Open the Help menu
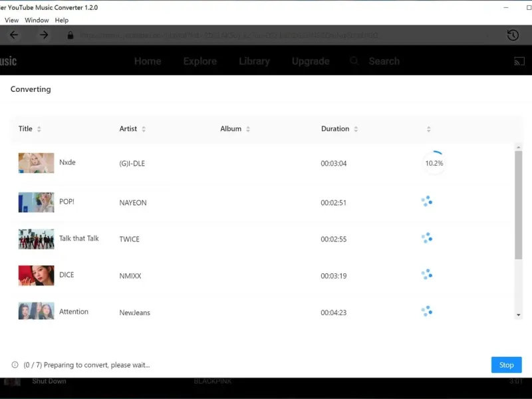 pyautogui.click(x=62, y=21)
